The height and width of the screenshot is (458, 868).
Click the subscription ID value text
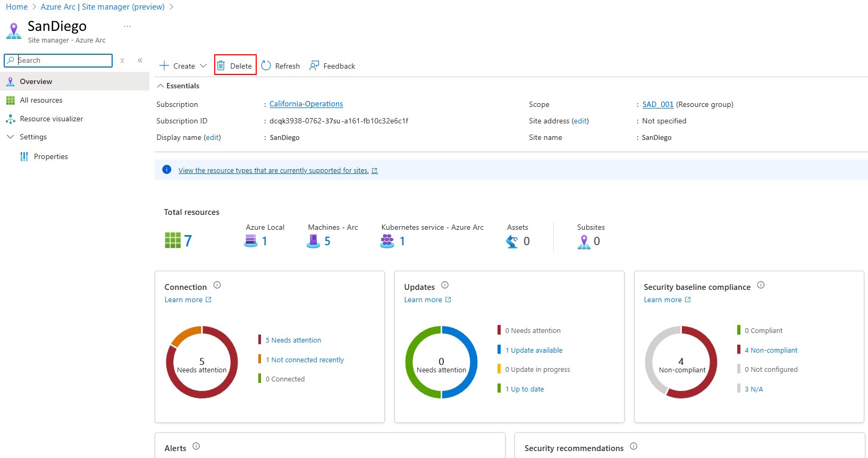click(339, 121)
